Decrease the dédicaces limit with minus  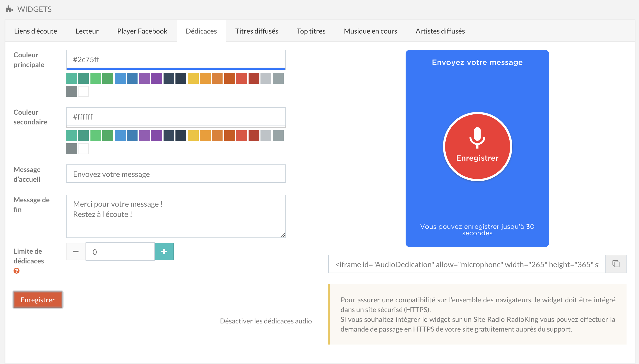coord(76,252)
